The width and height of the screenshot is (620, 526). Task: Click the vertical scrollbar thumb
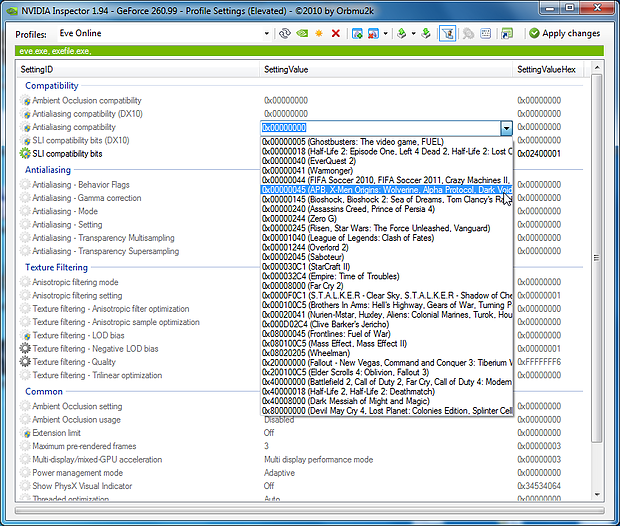click(x=597, y=258)
